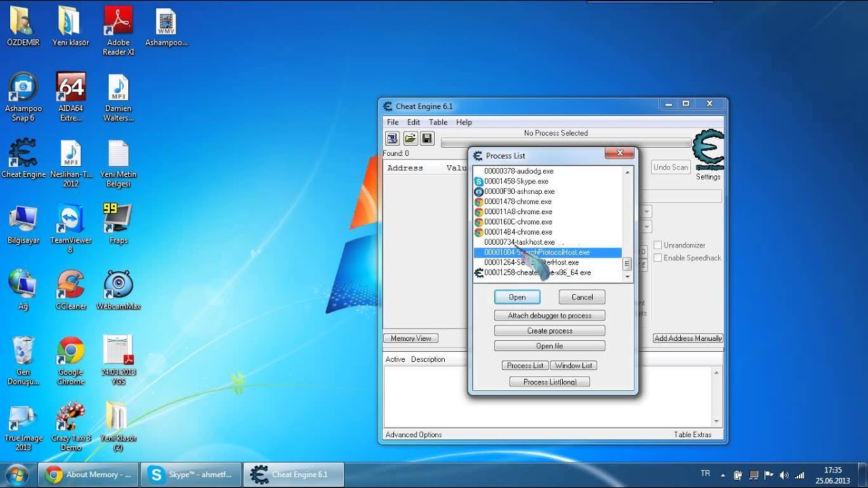
Task: Launch Fraps desktop shortcut
Action: pyautogui.click(x=118, y=224)
